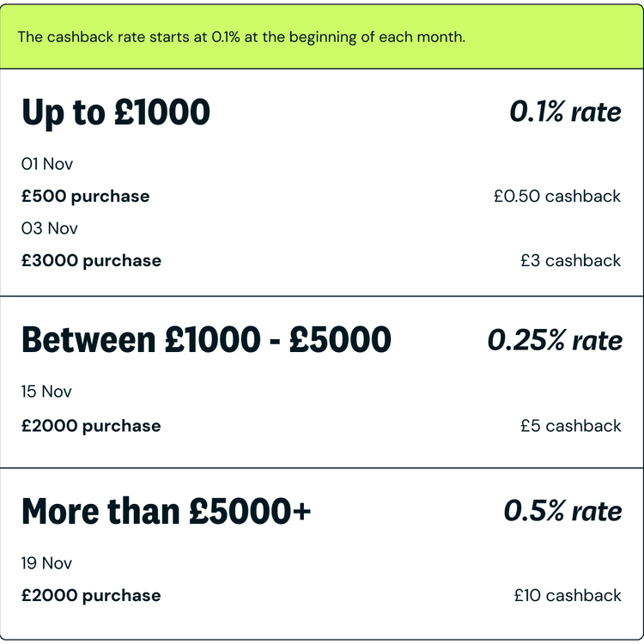Click the 03 Nov date
644x644 pixels.
[50, 228]
